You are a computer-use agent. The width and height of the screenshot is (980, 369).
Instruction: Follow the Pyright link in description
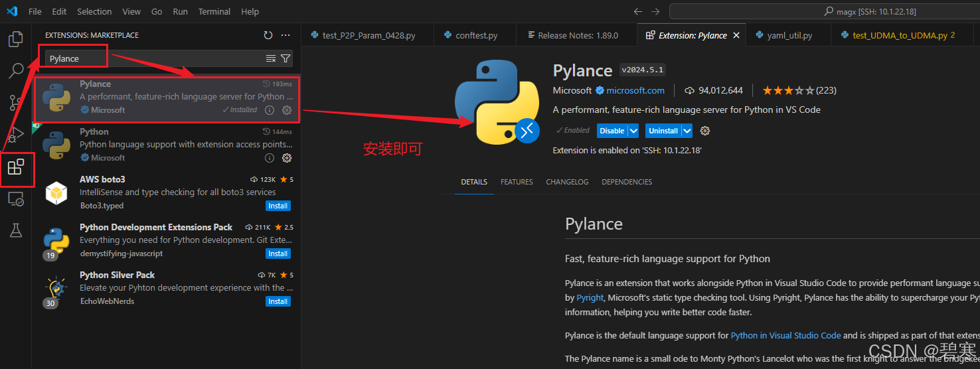click(x=590, y=298)
